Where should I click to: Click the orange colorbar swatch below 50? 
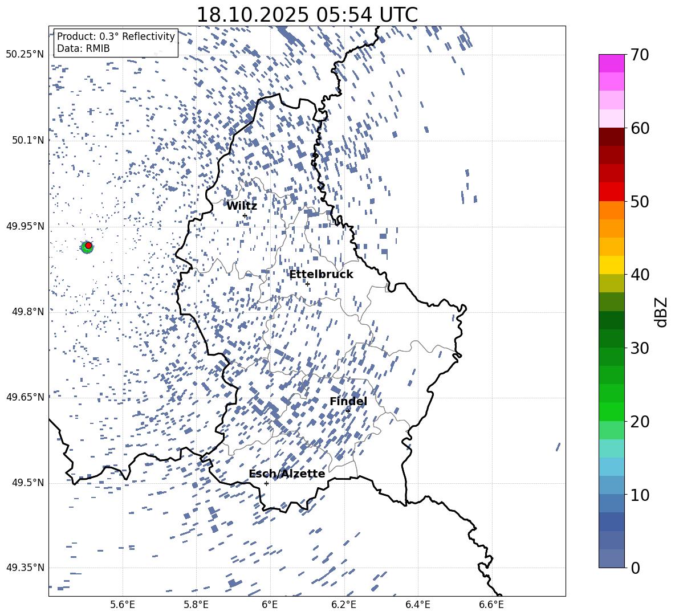tap(612, 210)
